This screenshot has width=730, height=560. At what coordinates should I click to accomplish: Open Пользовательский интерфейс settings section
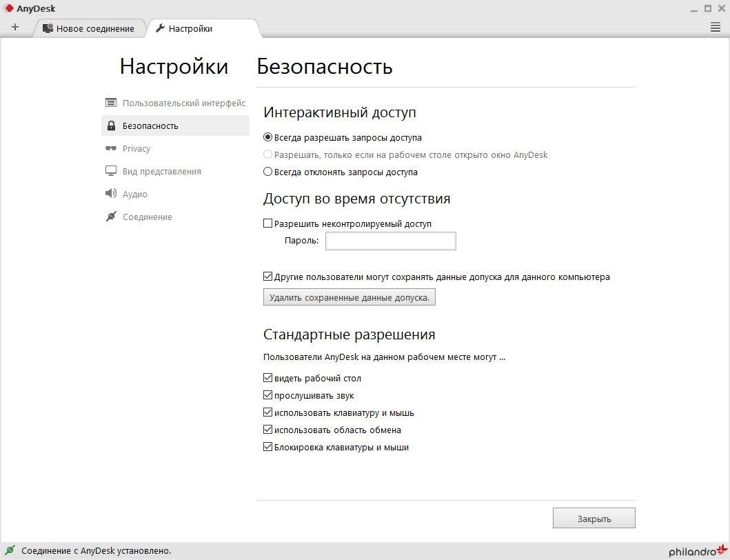175,103
